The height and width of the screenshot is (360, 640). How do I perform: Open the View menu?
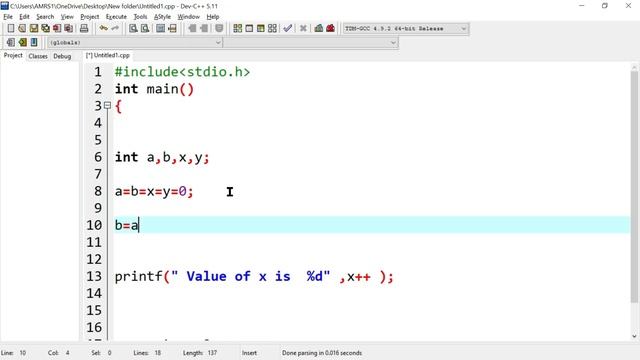point(67,17)
